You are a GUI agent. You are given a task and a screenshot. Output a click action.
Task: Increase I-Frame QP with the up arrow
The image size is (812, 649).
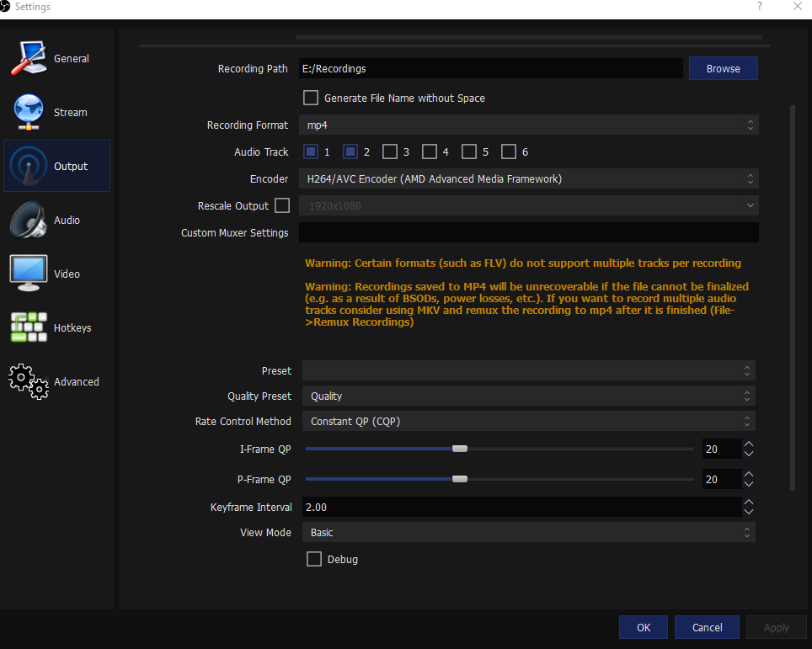(748, 444)
